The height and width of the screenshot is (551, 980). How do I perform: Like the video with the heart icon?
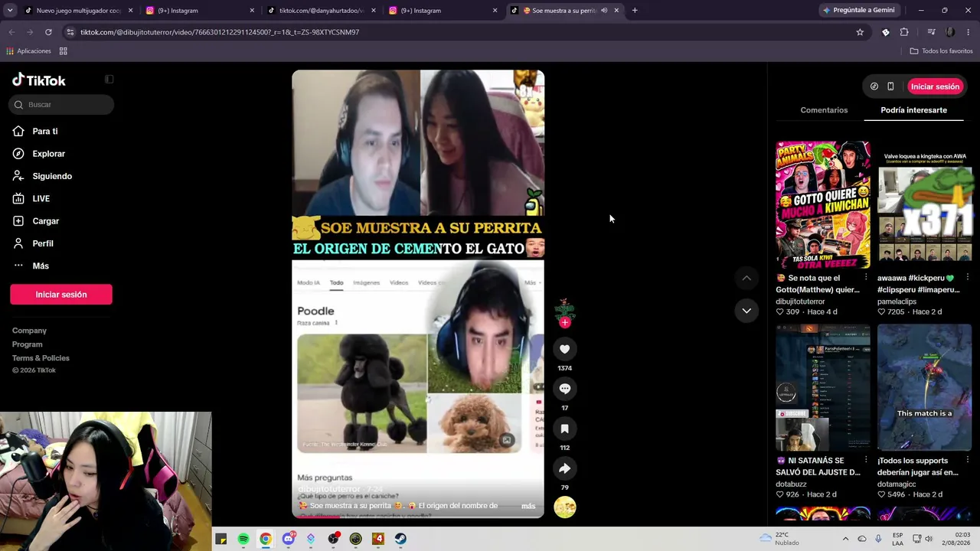click(x=564, y=349)
